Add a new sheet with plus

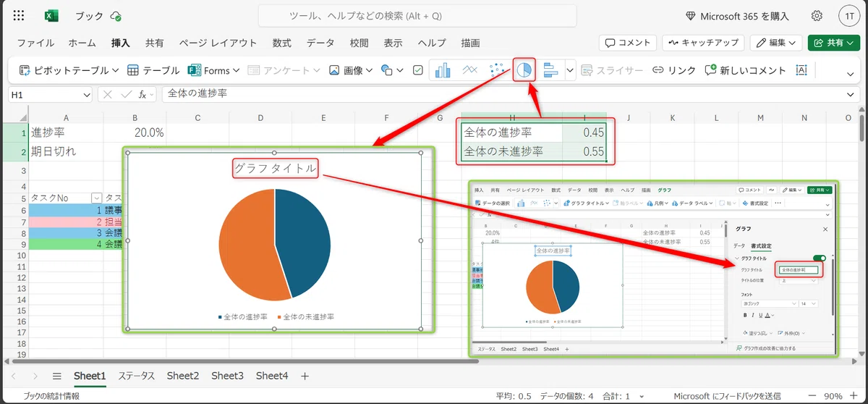pyautogui.click(x=305, y=376)
